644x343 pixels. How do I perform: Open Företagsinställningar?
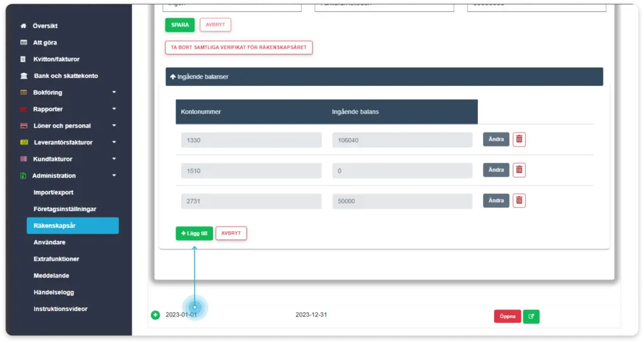tap(65, 209)
